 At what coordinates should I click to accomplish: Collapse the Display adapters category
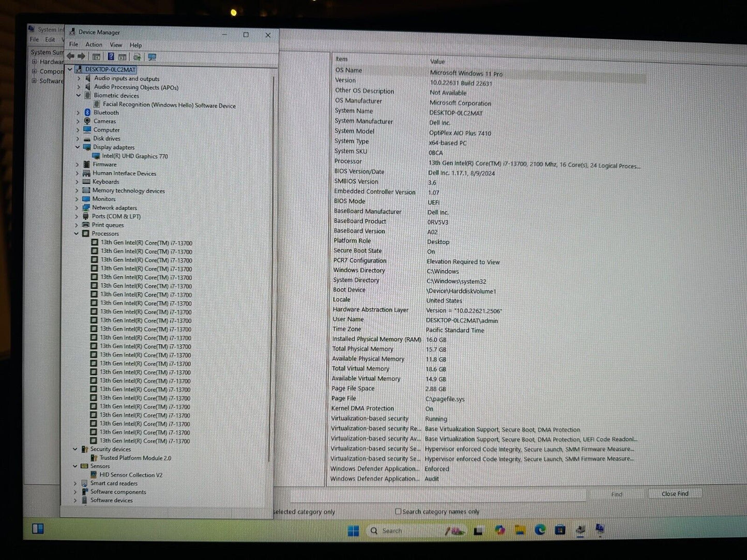78,147
